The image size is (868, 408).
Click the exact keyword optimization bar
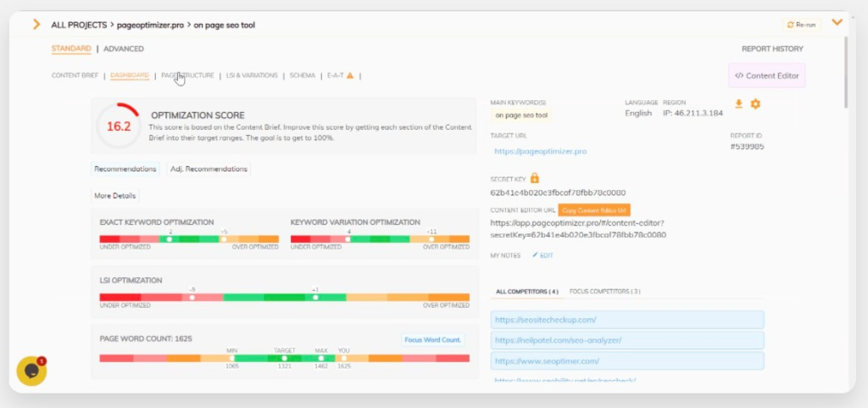click(x=189, y=239)
